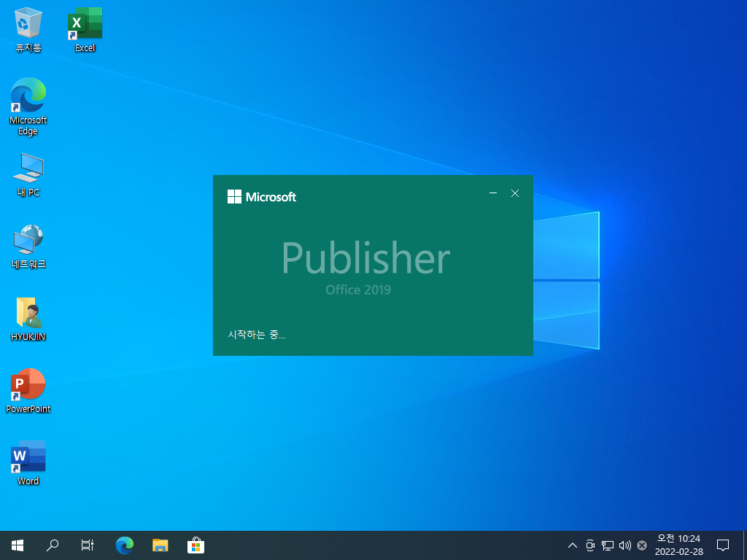Screen dimensions: 747x560
Task: Select the HYUKJIN user folder icon
Action: [x=28, y=319]
